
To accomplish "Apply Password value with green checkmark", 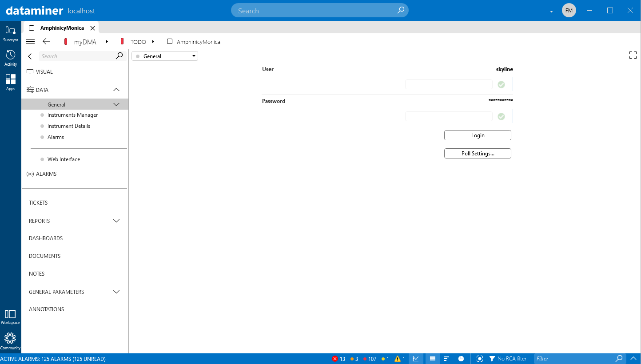I will [x=501, y=116].
